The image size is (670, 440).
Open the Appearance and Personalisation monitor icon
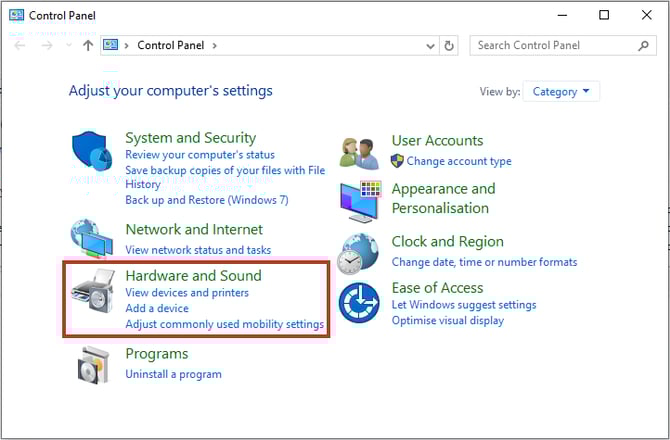pyautogui.click(x=360, y=200)
